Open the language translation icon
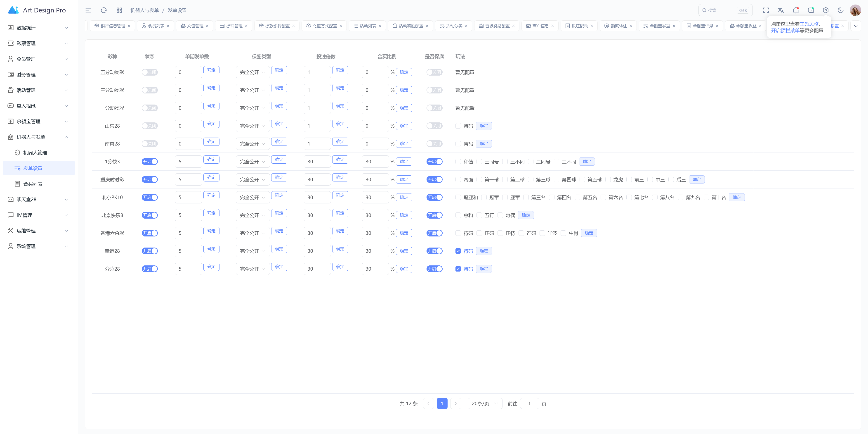Screen dimensions: 868x434 coord(781,10)
